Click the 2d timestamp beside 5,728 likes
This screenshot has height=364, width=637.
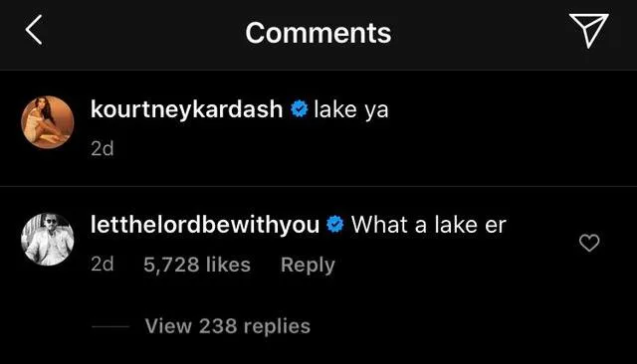coord(103,265)
